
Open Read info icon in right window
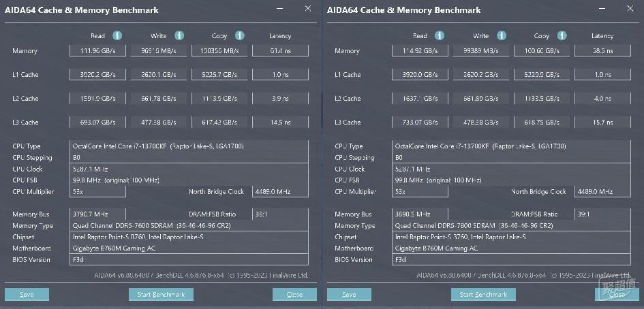pos(440,35)
